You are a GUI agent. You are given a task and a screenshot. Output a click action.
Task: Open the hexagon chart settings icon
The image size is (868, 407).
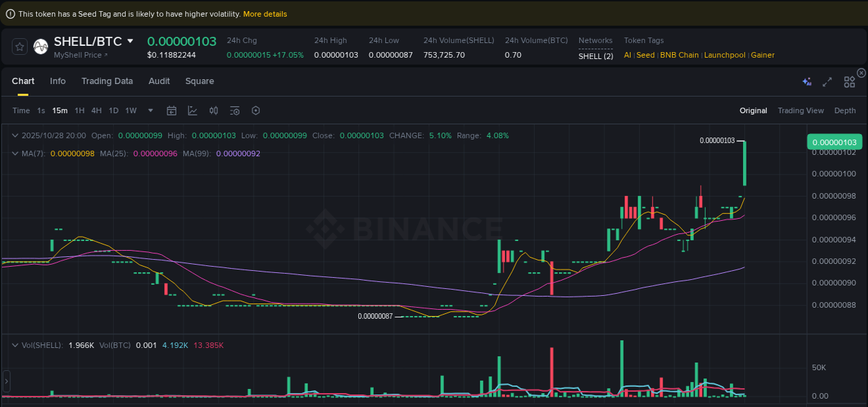(256, 110)
